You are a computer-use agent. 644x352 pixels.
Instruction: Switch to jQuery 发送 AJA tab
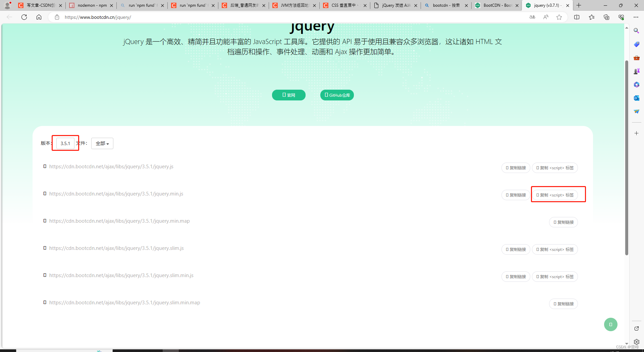click(395, 5)
